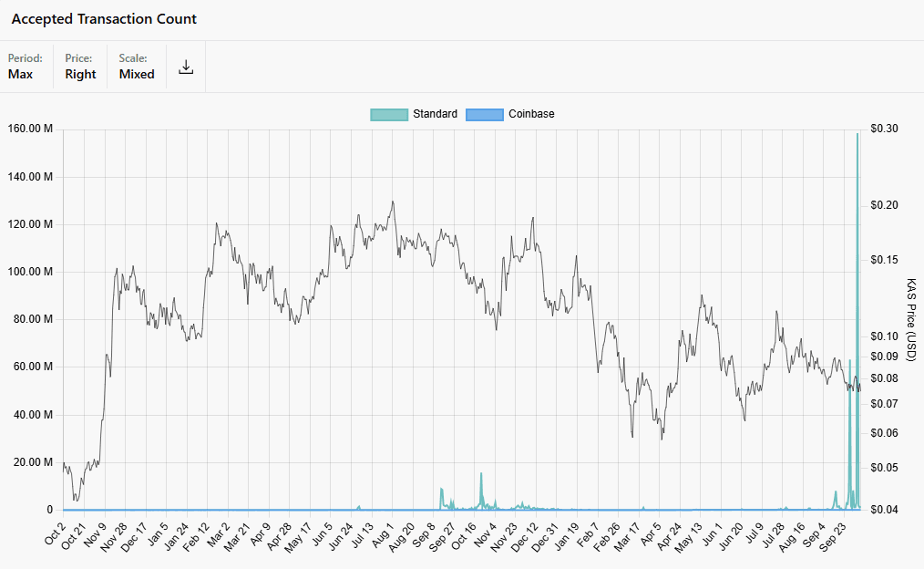Screen dimensions: 924x569
Task: Click the download chart icon
Action: (x=186, y=67)
